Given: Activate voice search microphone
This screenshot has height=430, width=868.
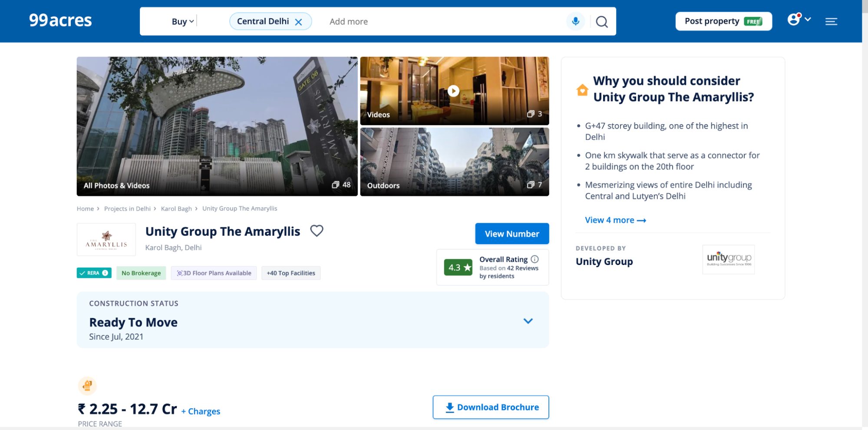Looking at the screenshot, I should click(575, 21).
